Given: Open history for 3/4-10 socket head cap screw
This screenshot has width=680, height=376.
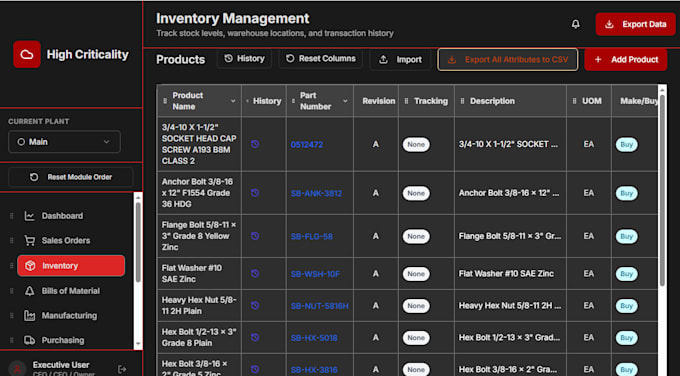Looking at the screenshot, I should 255,144.
